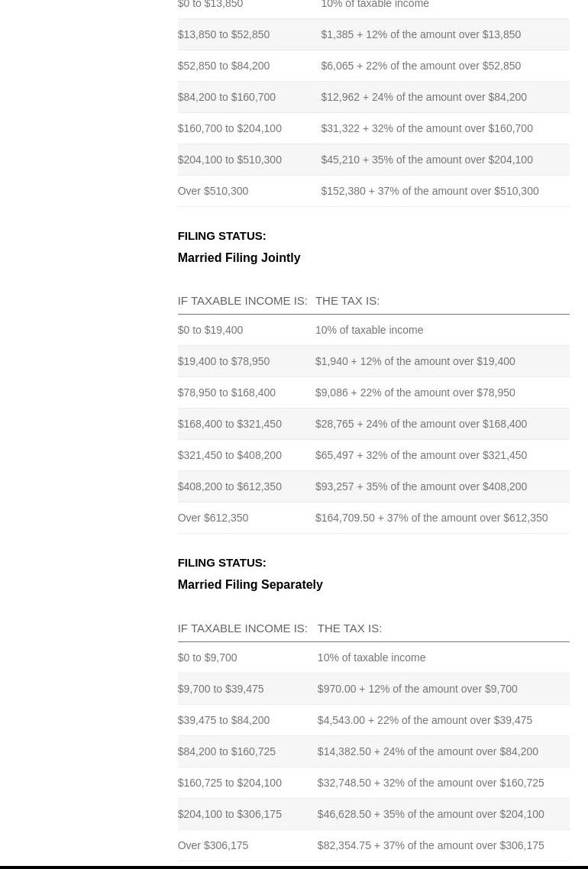Click the "$164,709.50 + 37%" tax formula

point(431,518)
